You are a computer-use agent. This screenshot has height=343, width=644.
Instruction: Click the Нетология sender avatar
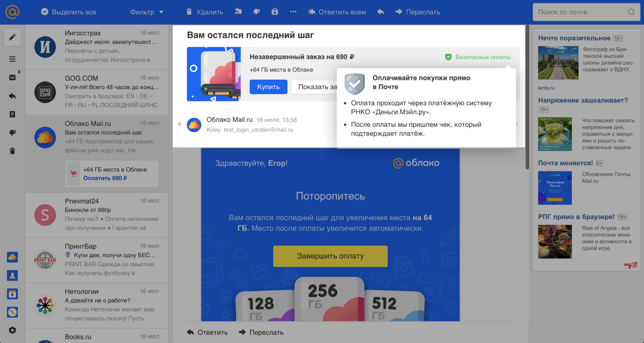tap(45, 305)
